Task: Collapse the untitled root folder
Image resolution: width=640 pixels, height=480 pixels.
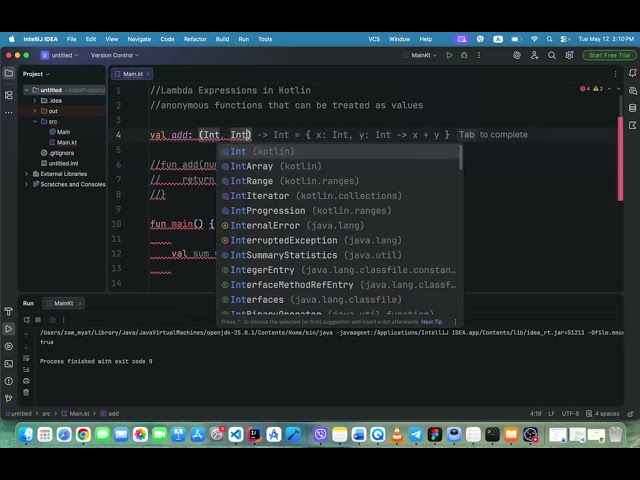Action: coord(27,90)
